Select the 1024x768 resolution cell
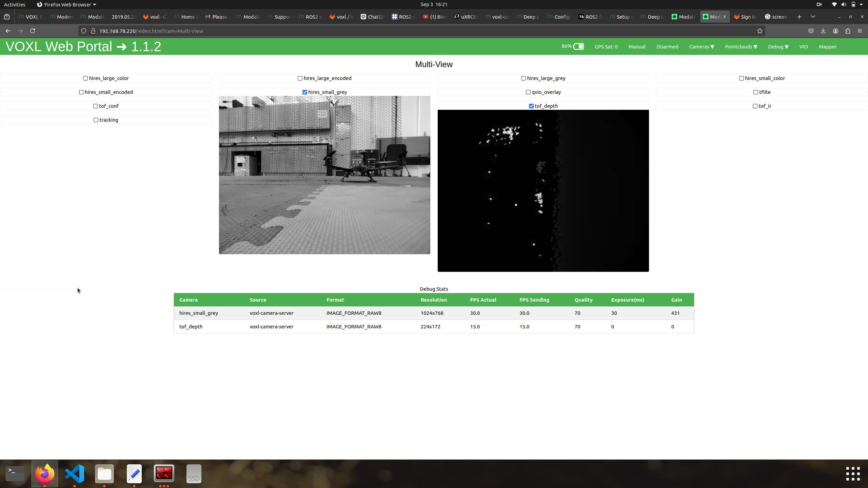The width and height of the screenshot is (868, 488). pyautogui.click(x=432, y=313)
